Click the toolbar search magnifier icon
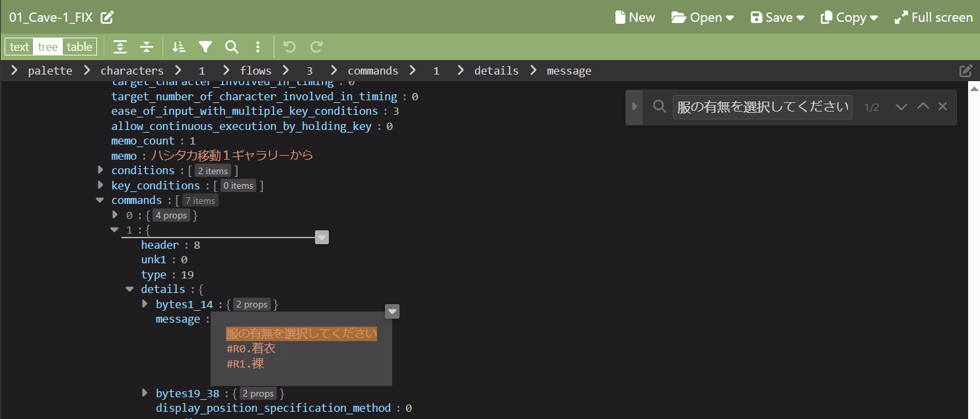 (x=232, y=47)
